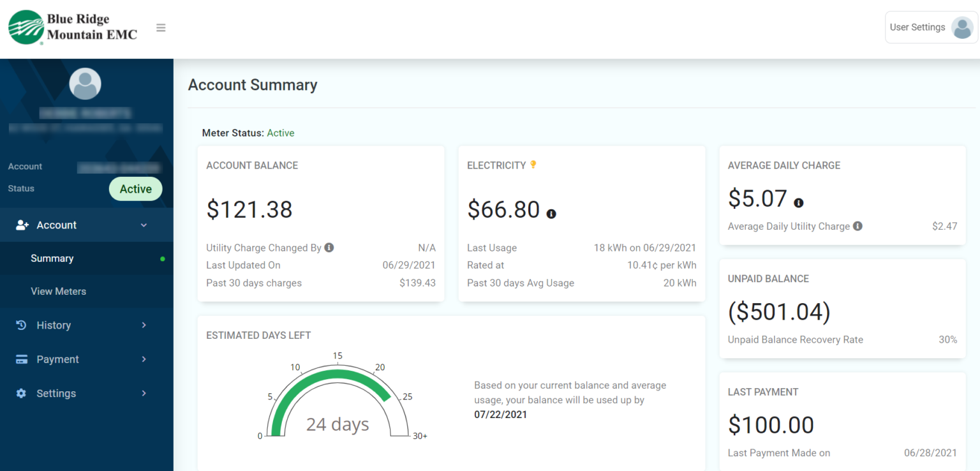This screenshot has height=471, width=980.
Task: Open User Settings in the top right
Action: tap(930, 27)
